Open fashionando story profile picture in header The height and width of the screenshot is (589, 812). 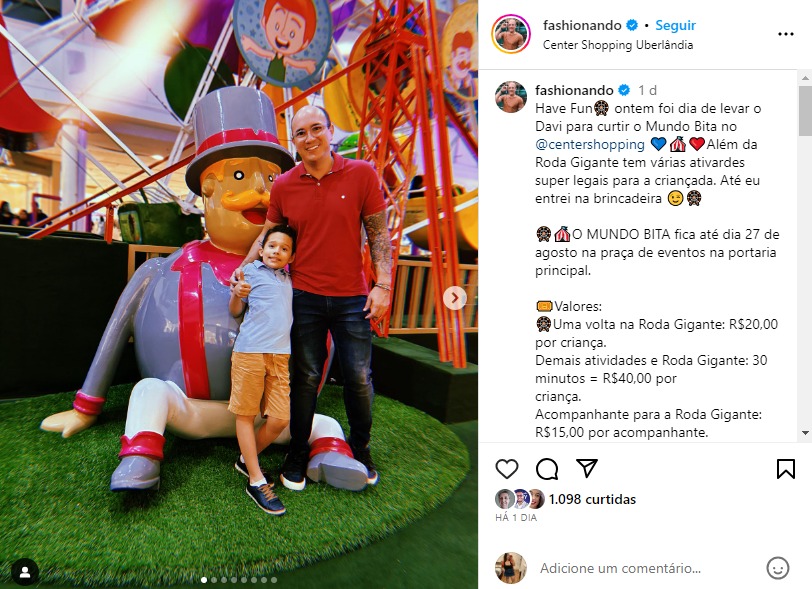(511, 34)
